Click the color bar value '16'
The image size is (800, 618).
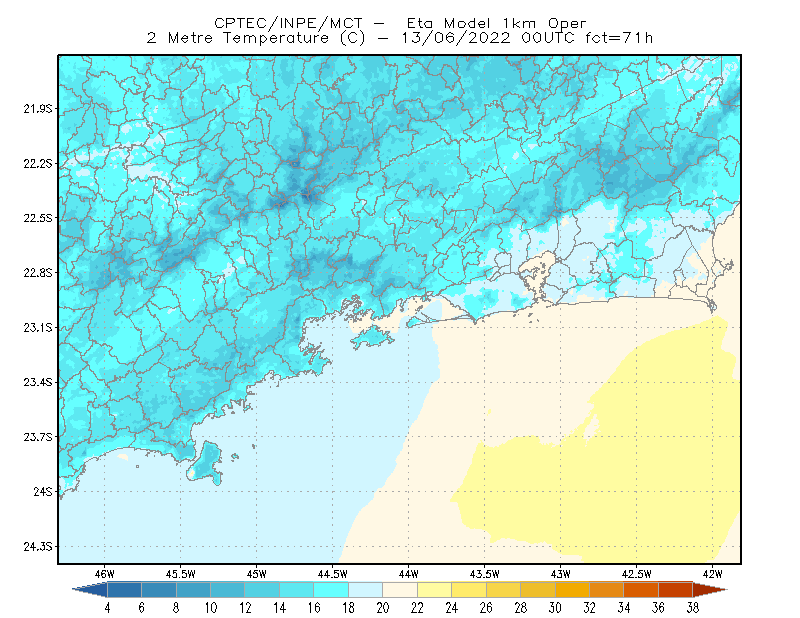point(314,608)
